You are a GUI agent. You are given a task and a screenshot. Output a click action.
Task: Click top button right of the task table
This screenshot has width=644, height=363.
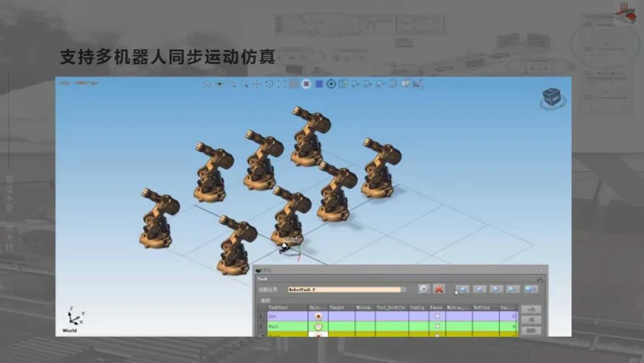[531, 309]
